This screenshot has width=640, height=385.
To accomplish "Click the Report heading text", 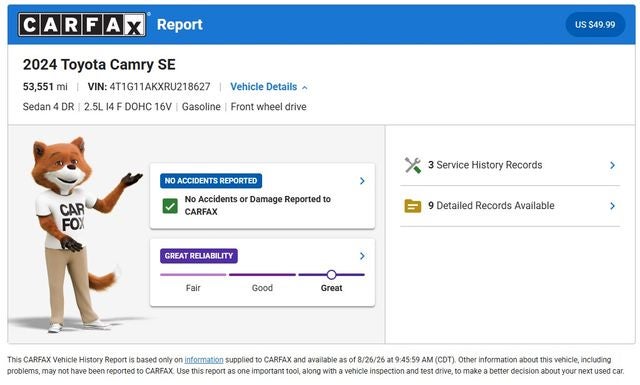I will [x=180, y=24].
